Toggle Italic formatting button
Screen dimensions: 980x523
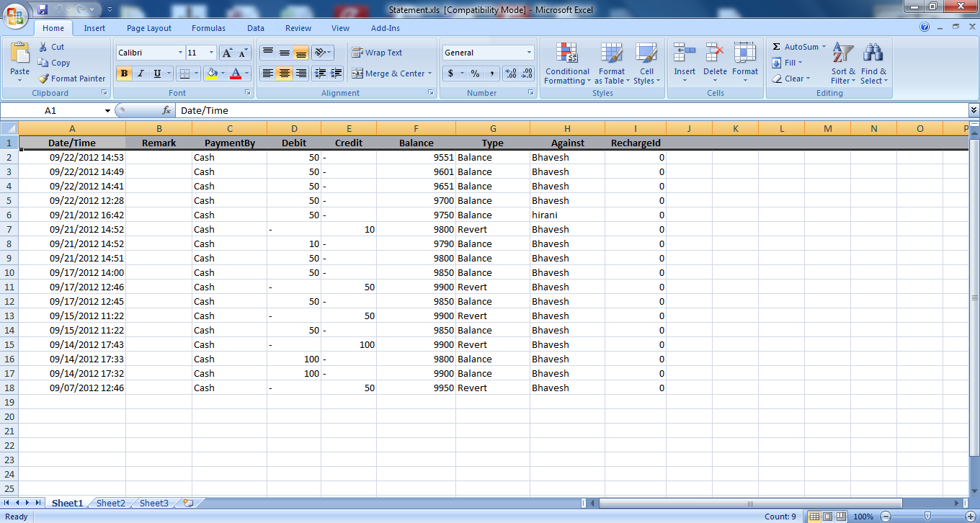click(141, 73)
